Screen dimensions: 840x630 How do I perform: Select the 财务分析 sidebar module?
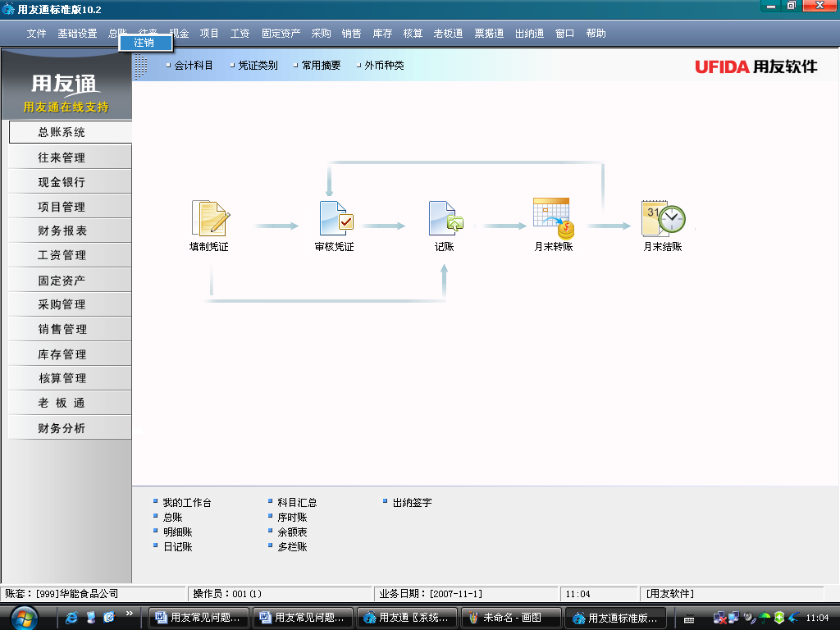click(x=71, y=428)
